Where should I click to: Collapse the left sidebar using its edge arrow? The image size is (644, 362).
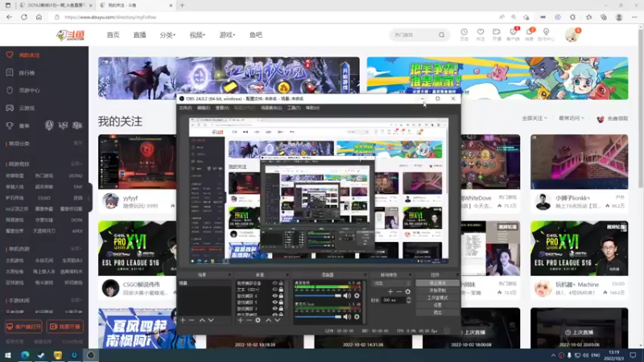89,198
